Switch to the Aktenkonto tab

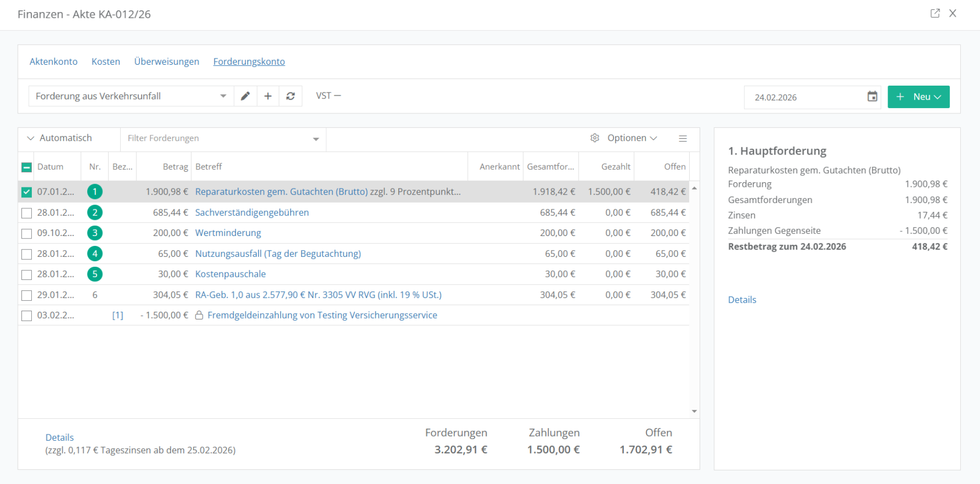point(53,62)
